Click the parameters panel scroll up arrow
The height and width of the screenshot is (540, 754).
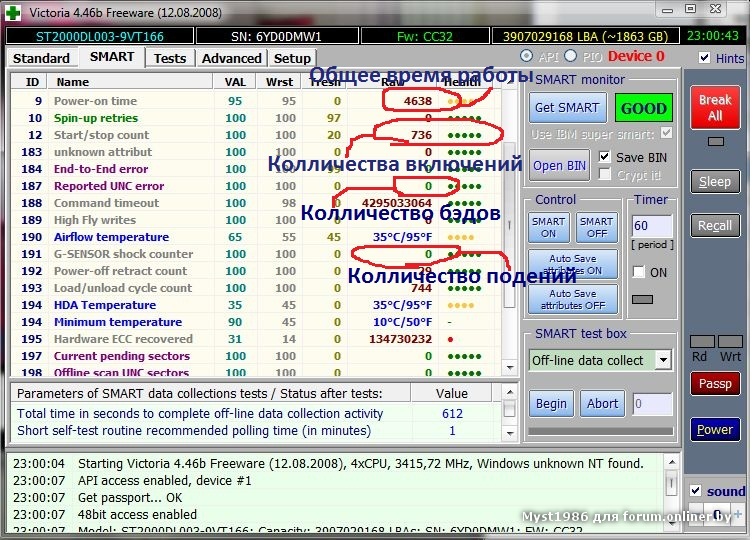(509, 392)
